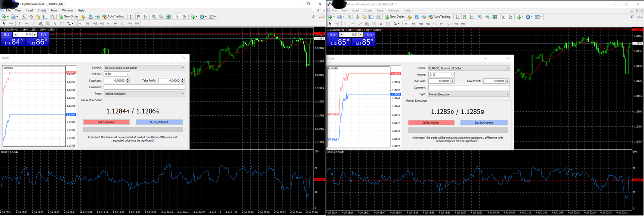Select trendline tool in left terminal
This screenshot has width=644, height=216.
[34, 23]
